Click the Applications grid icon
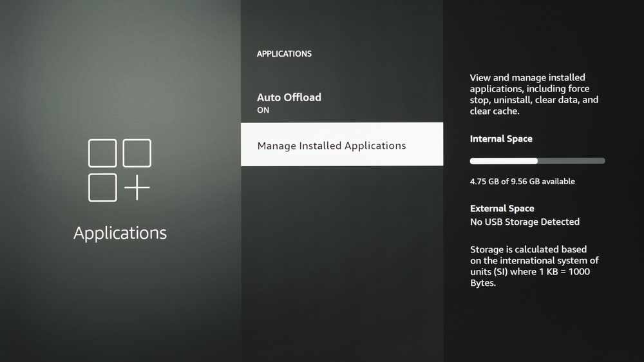 (x=119, y=171)
